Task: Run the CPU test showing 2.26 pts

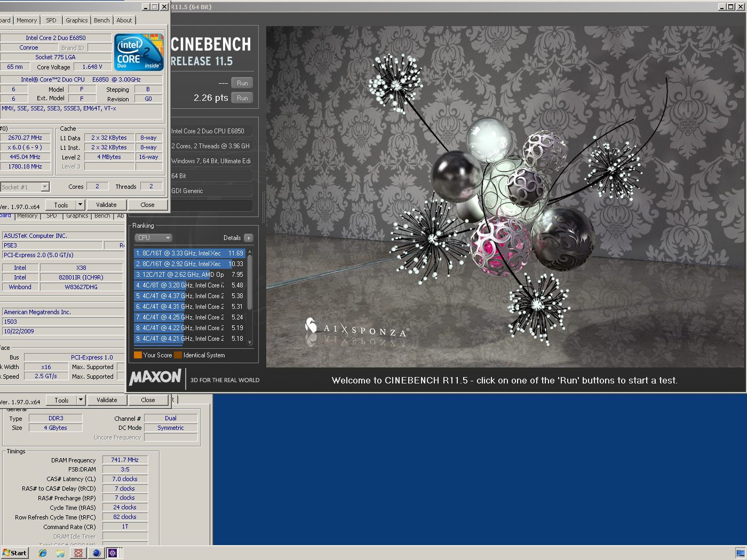Action: pos(242,98)
